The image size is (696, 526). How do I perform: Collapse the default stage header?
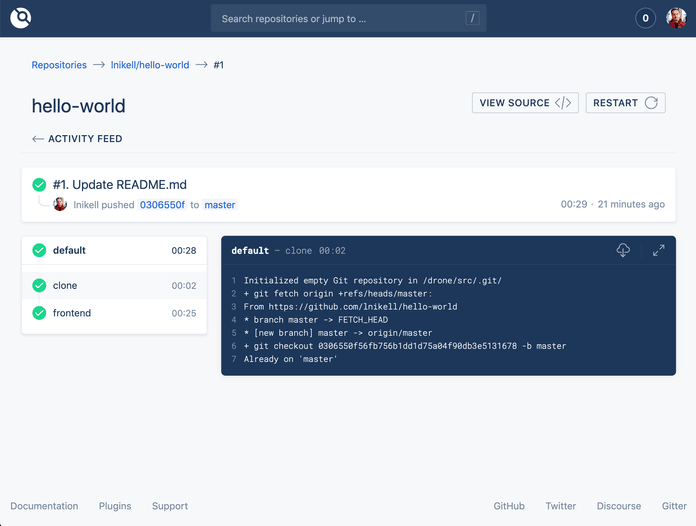click(x=114, y=251)
